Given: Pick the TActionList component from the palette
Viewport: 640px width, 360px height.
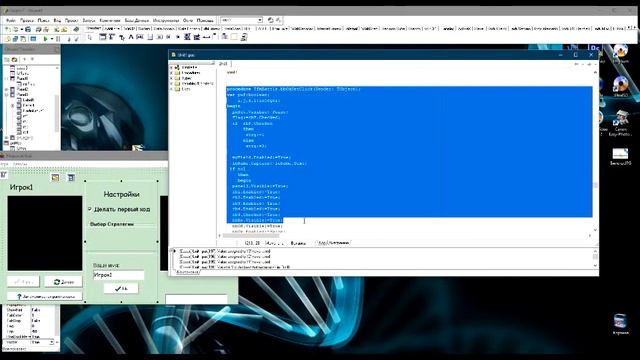Looking at the screenshot, I should [244, 38].
